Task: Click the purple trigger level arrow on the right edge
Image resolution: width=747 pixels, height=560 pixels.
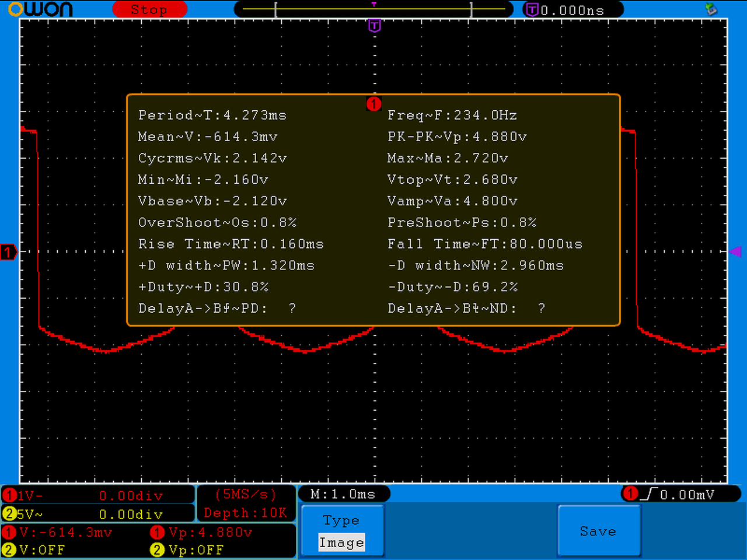Action: pos(735,251)
